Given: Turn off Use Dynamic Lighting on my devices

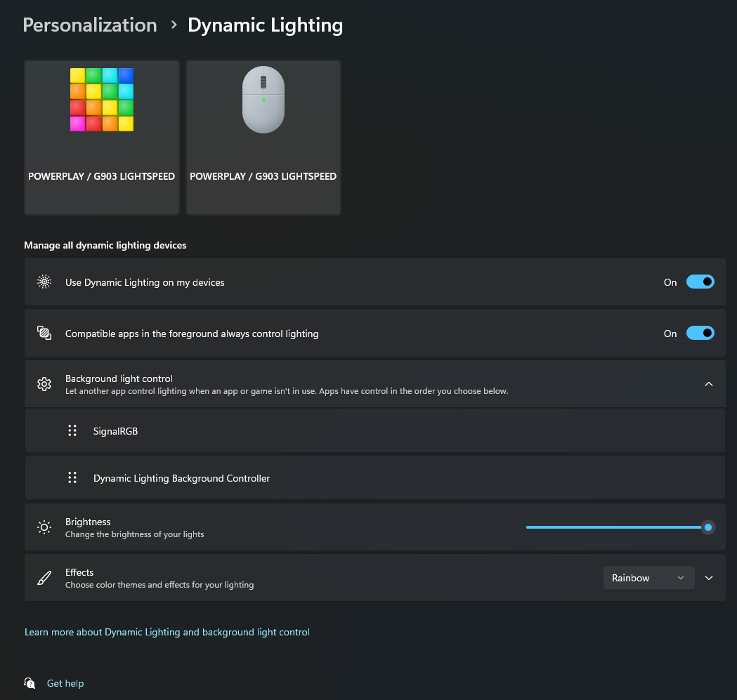Looking at the screenshot, I should coord(700,282).
